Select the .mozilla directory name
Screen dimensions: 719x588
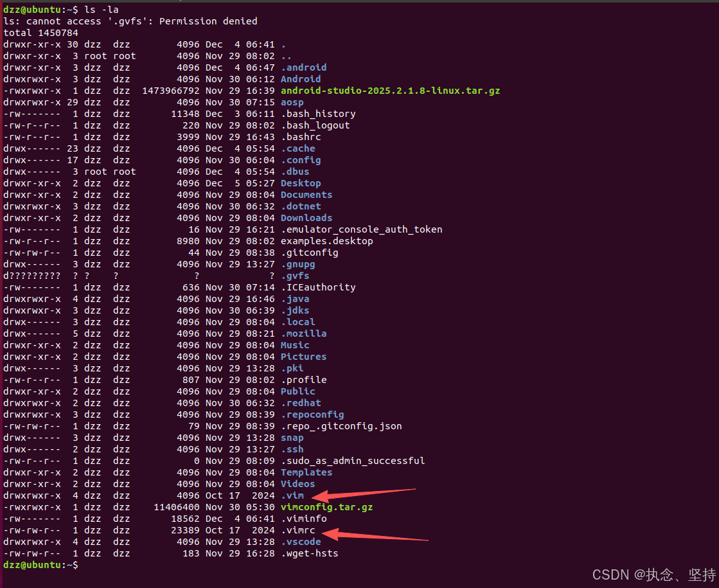(x=303, y=334)
